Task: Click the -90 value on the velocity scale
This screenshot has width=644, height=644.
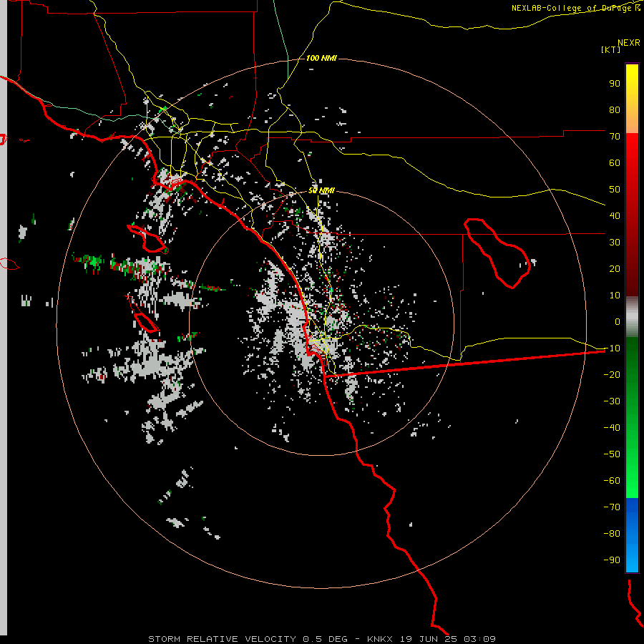Action: (x=612, y=560)
